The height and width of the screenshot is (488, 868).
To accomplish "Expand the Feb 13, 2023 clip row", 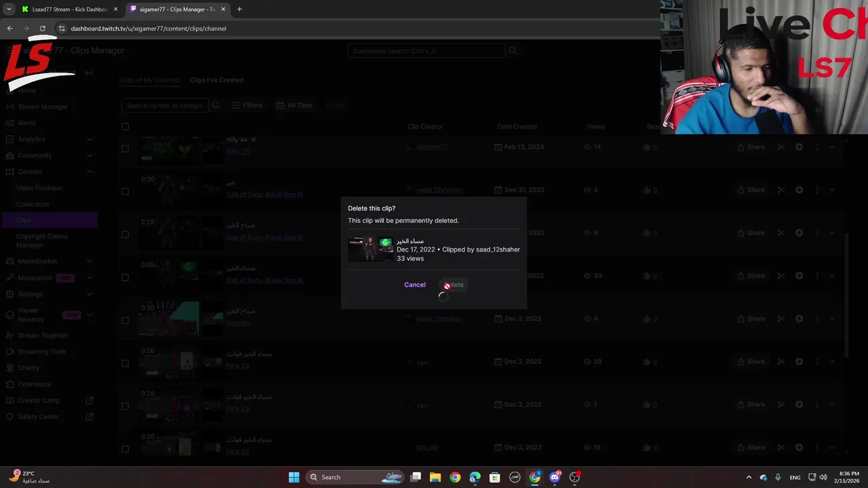I will tap(832, 147).
